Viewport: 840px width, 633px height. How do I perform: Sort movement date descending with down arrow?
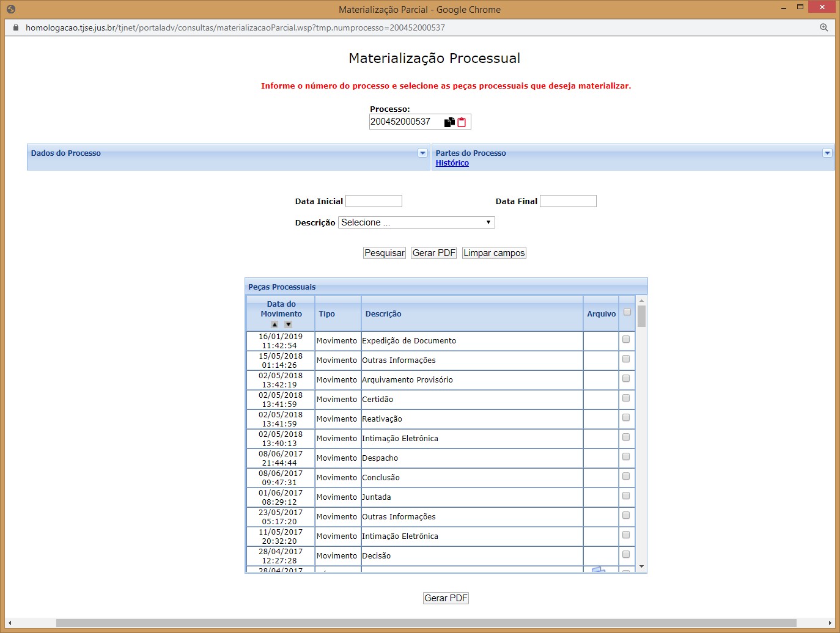click(289, 324)
